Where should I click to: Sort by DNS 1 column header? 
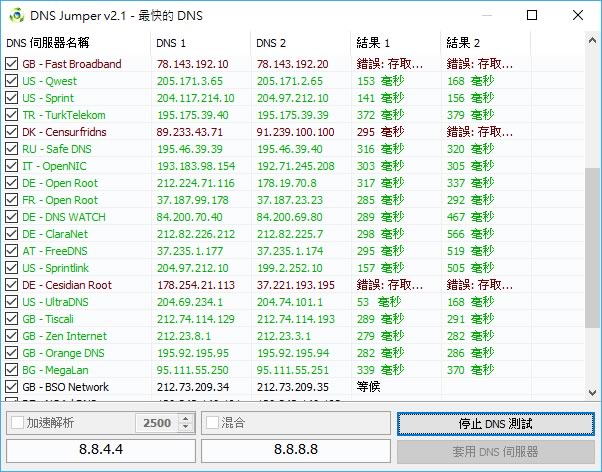tap(201, 43)
